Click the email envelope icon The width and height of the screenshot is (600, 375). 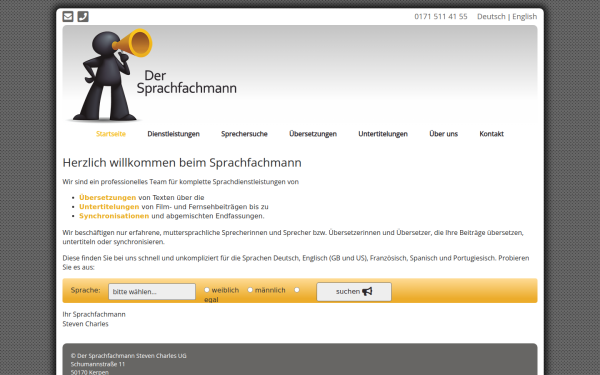68,16
